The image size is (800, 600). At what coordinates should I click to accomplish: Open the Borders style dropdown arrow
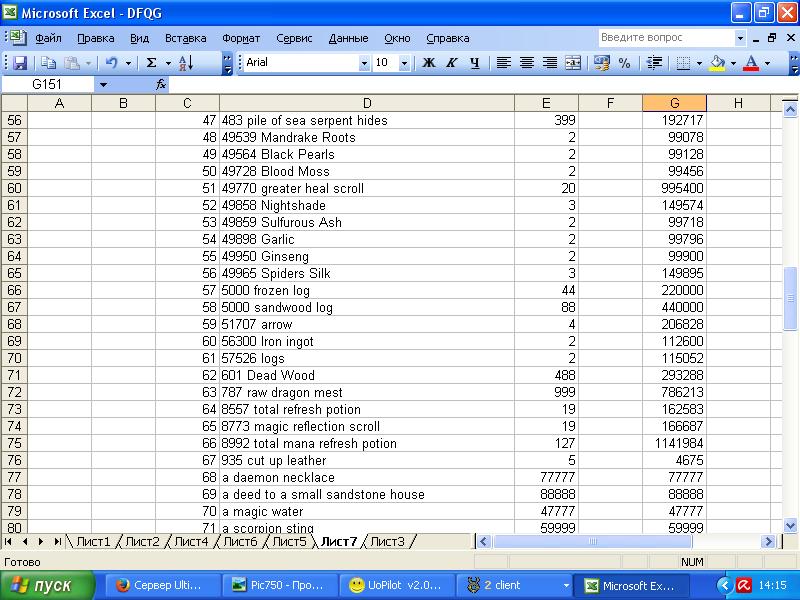[x=699, y=63]
